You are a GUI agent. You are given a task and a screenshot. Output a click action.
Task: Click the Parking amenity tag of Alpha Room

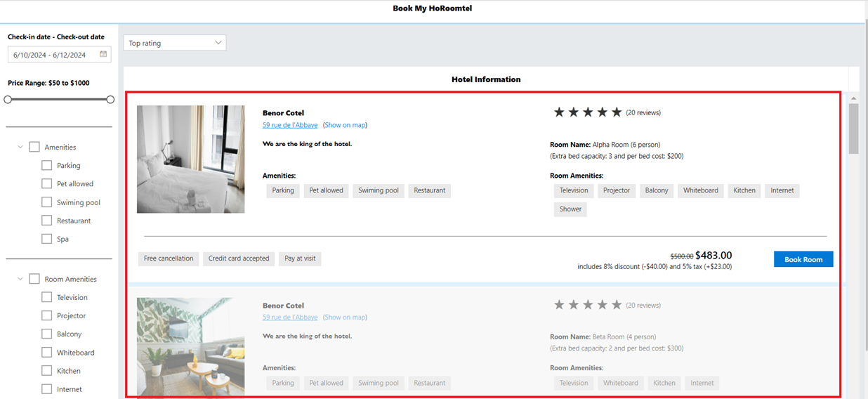(283, 190)
